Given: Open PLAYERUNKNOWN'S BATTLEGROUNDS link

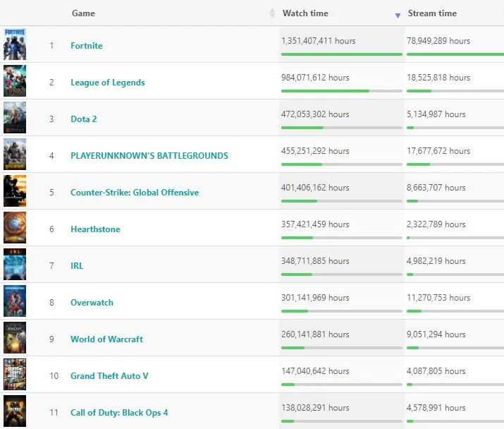Looking at the screenshot, I should (x=149, y=156).
